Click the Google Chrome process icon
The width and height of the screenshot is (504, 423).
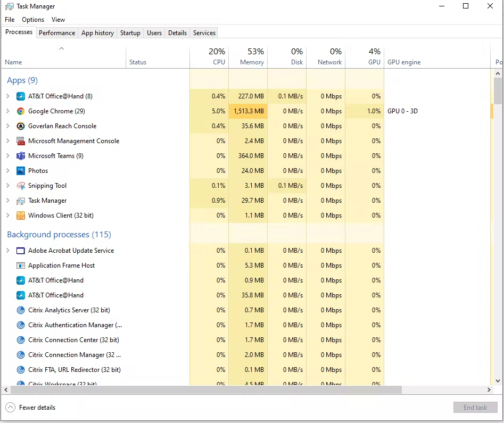[x=21, y=111]
